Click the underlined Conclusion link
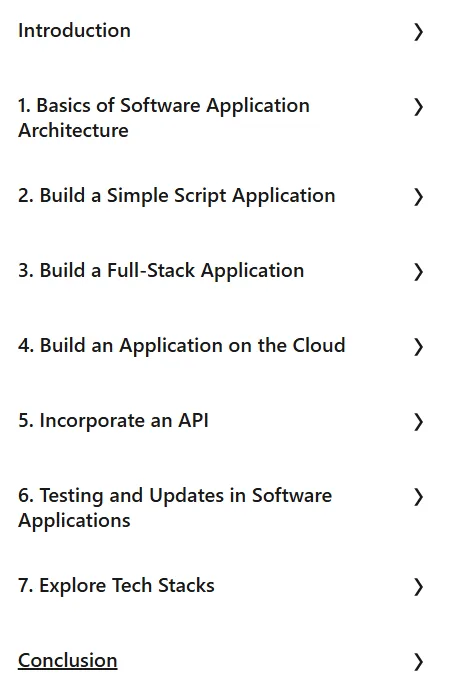This screenshot has width=455, height=696. 67,660
